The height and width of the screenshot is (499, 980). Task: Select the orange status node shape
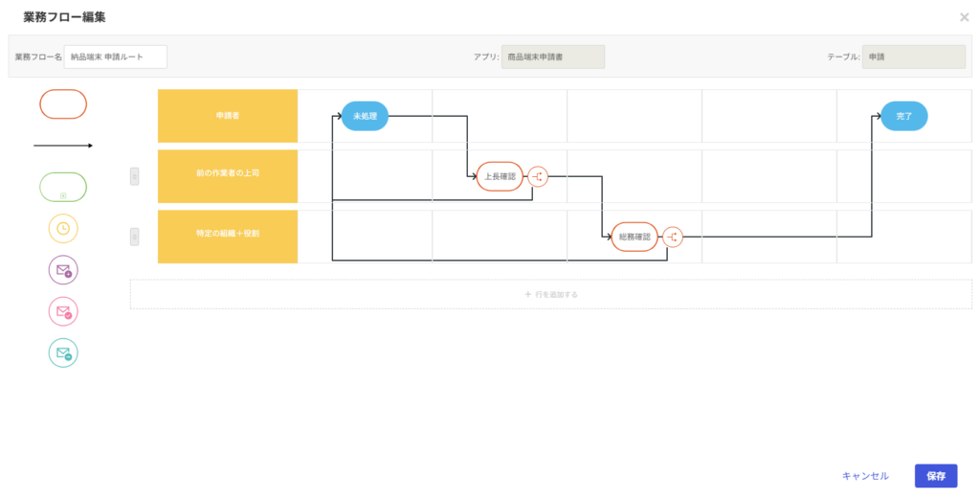[63, 104]
